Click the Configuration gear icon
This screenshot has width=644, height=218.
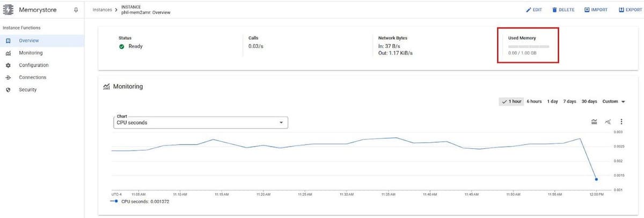pyautogui.click(x=8, y=66)
